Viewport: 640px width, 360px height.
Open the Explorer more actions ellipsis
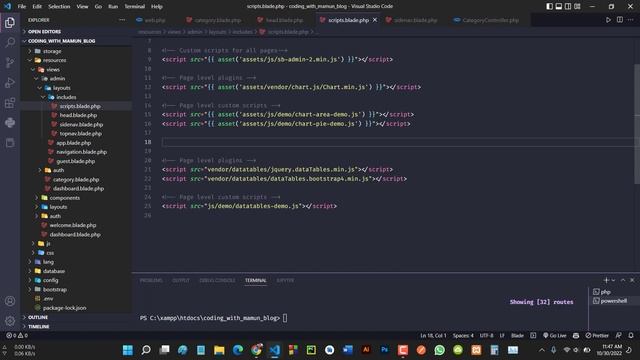tap(122, 20)
